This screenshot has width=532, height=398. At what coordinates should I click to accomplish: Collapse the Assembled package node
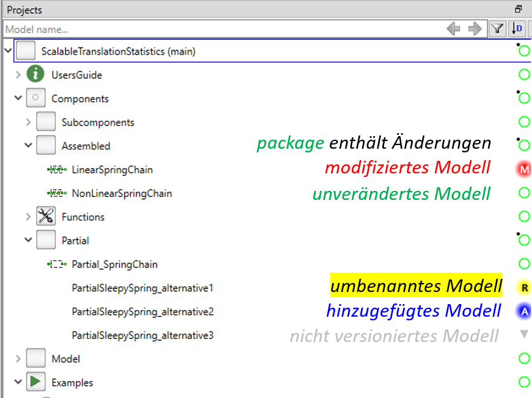tap(28, 145)
